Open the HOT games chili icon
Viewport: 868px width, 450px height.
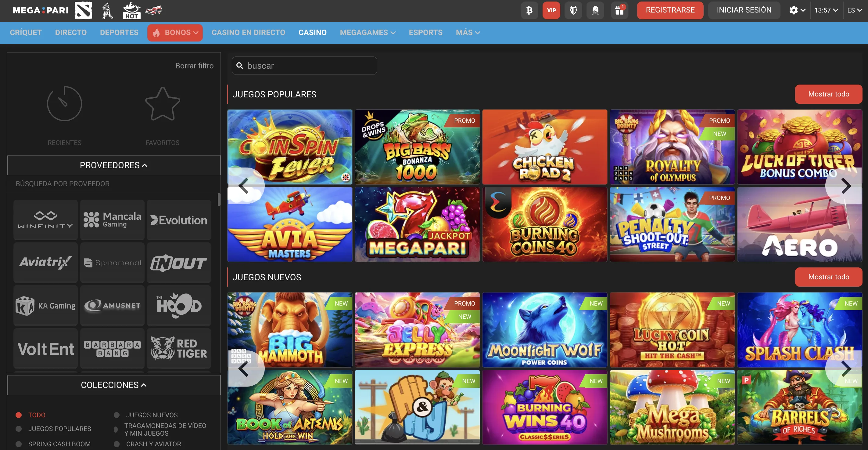click(x=131, y=10)
